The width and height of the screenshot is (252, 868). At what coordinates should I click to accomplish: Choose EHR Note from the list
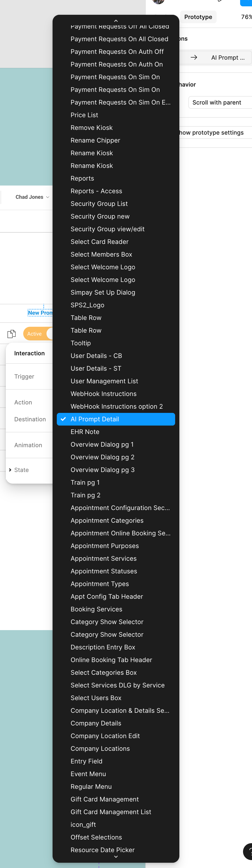click(116, 432)
